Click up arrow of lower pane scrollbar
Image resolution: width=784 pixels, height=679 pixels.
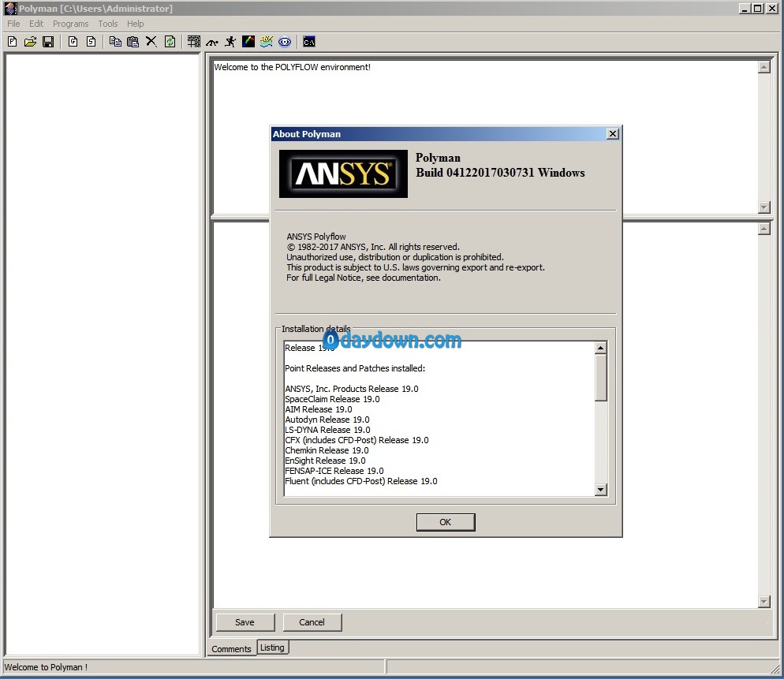pyautogui.click(x=763, y=229)
